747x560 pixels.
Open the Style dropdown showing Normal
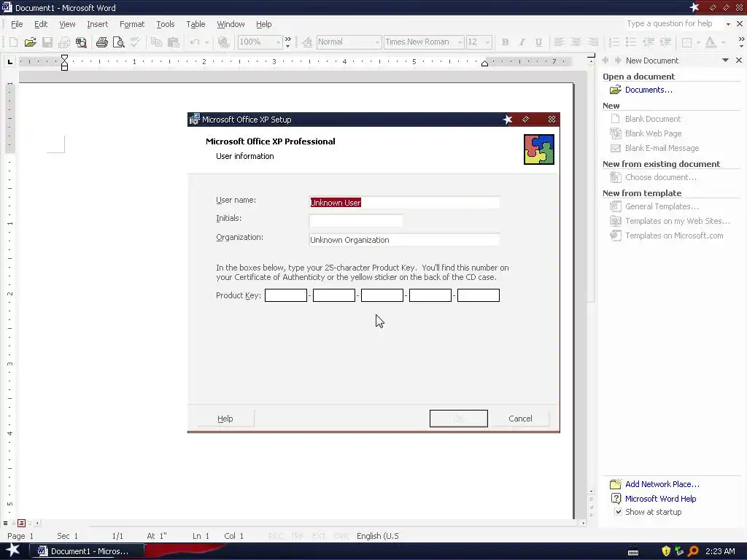coord(377,42)
